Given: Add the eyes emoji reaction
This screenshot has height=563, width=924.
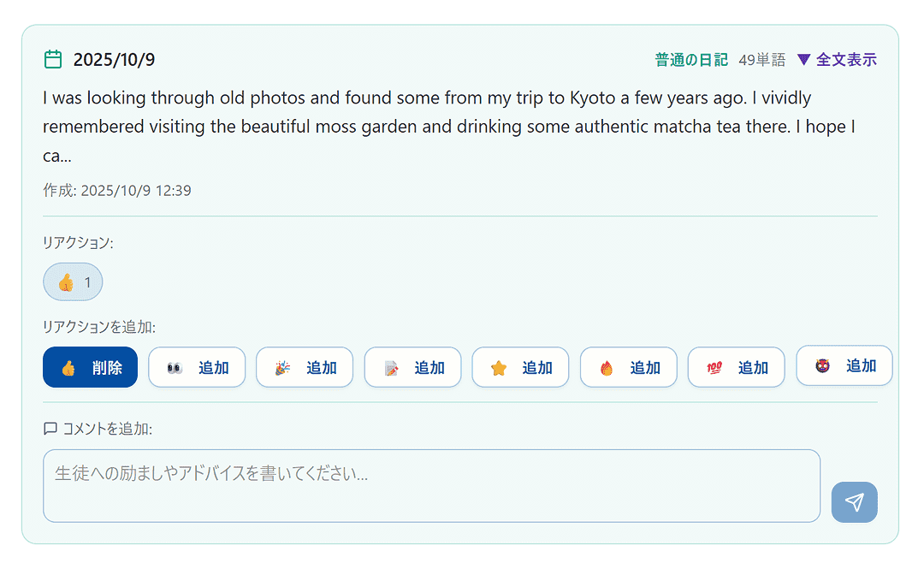Looking at the screenshot, I should (197, 367).
